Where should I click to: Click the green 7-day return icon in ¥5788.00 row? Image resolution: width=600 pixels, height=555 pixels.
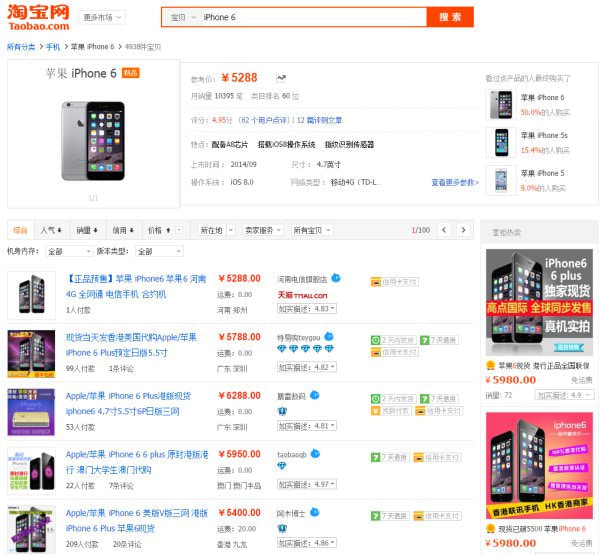click(425, 340)
